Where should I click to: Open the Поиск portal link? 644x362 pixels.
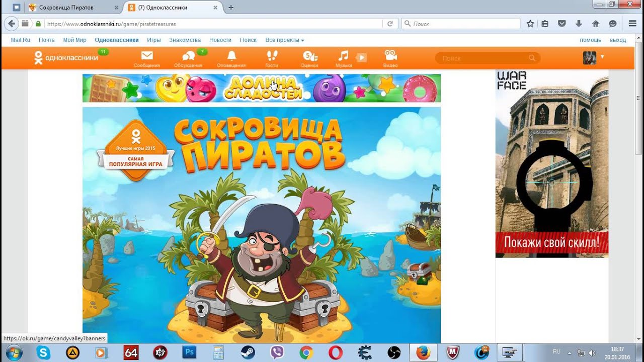pyautogui.click(x=249, y=40)
